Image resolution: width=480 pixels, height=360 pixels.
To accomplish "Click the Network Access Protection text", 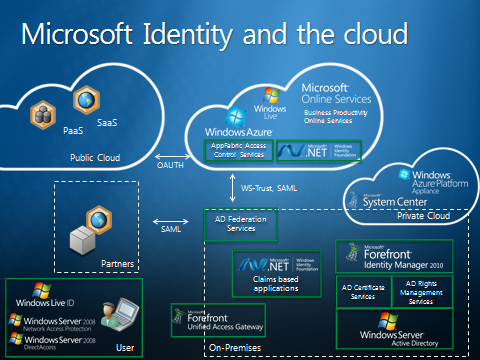I will tap(57, 329).
